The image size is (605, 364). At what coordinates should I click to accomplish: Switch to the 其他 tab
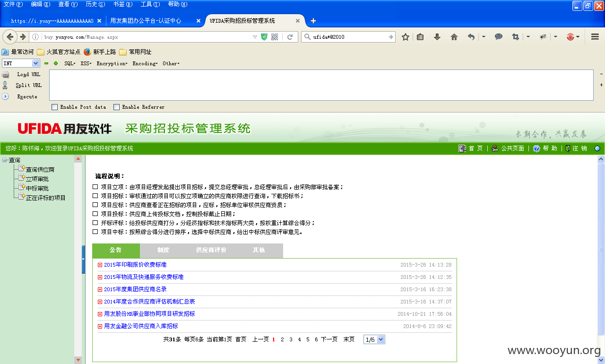click(259, 250)
